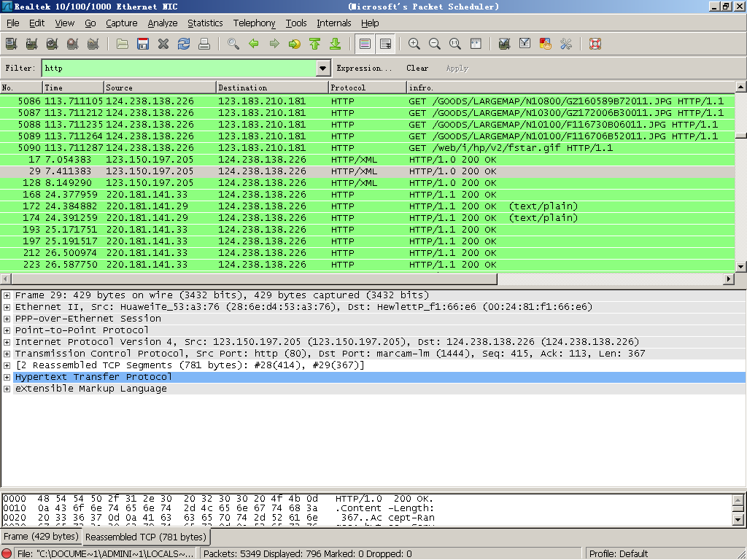This screenshot has height=560, width=747.
Task: Save the capture file floppy icon
Action: [143, 44]
